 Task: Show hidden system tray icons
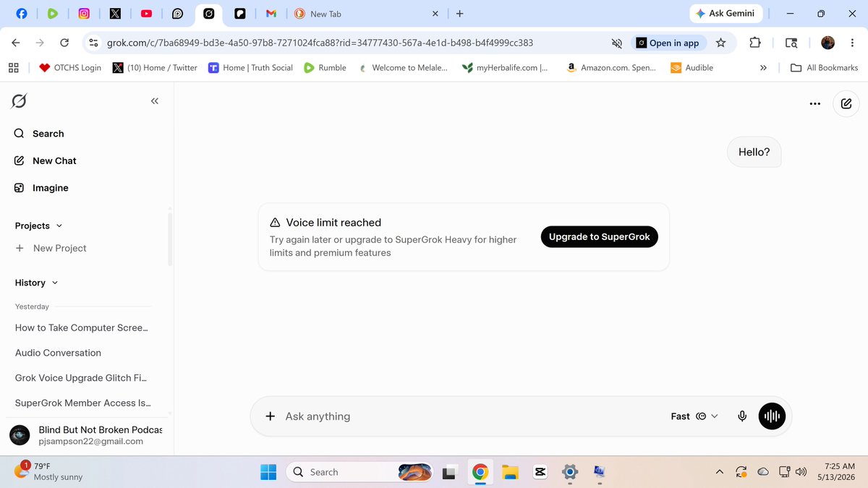coord(719,472)
